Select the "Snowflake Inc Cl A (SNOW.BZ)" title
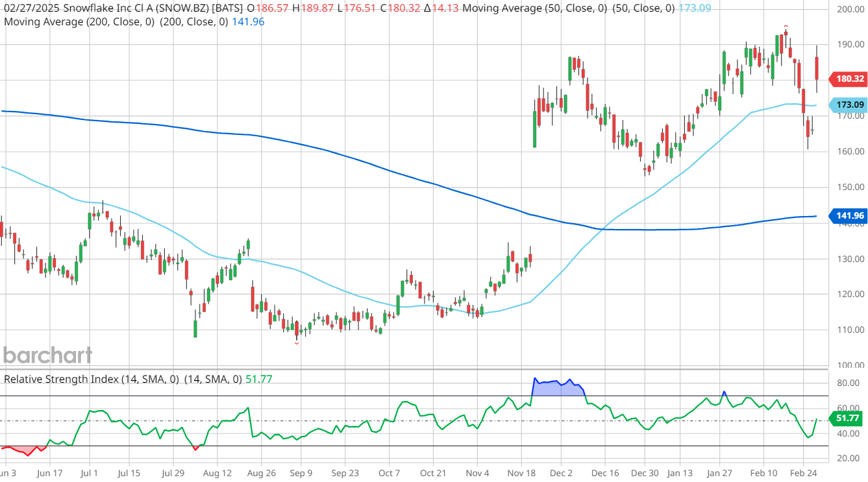The height and width of the screenshot is (482, 868). click(x=151, y=8)
